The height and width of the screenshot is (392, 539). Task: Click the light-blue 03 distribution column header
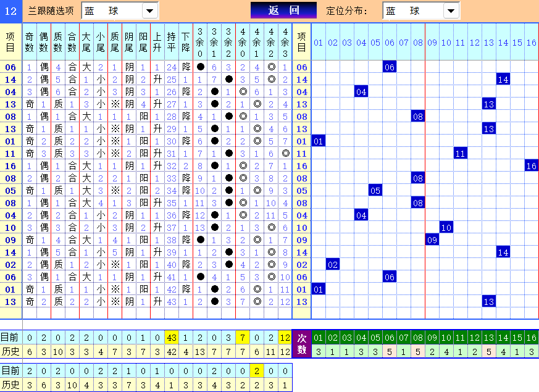coord(347,43)
